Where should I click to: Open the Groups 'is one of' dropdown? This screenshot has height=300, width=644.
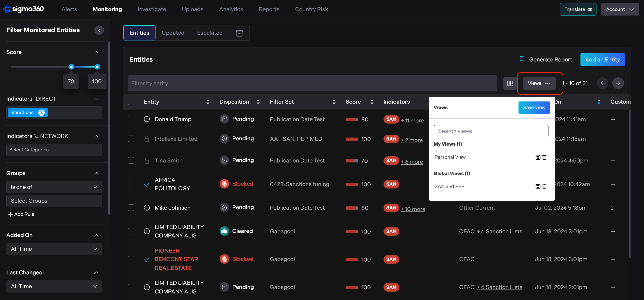pyautogui.click(x=54, y=187)
